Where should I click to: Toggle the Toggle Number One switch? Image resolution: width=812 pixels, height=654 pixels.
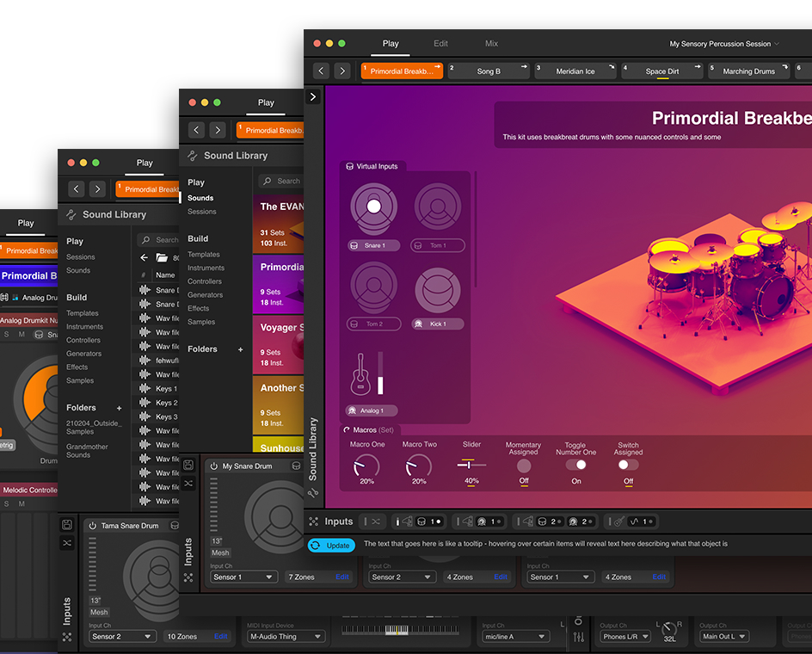575,465
